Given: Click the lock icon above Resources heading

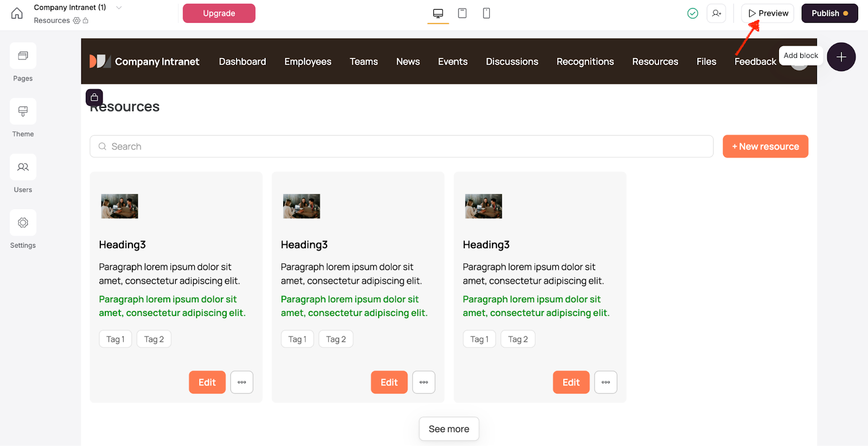Looking at the screenshot, I should coord(94,98).
